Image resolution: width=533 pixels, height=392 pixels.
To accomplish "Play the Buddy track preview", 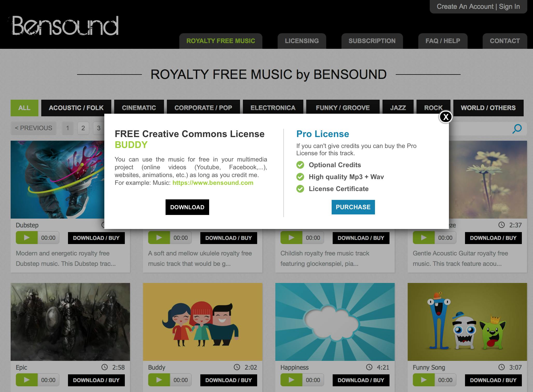I will pyautogui.click(x=159, y=380).
